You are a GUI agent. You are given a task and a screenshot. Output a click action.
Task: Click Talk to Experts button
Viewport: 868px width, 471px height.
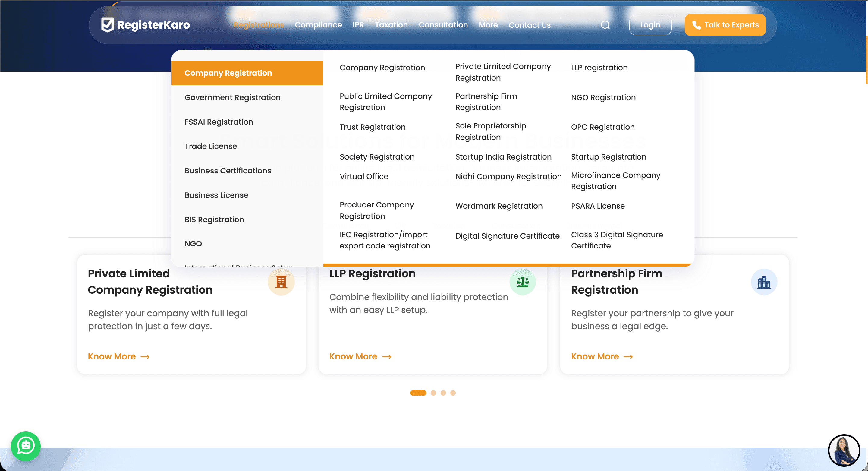click(x=725, y=25)
